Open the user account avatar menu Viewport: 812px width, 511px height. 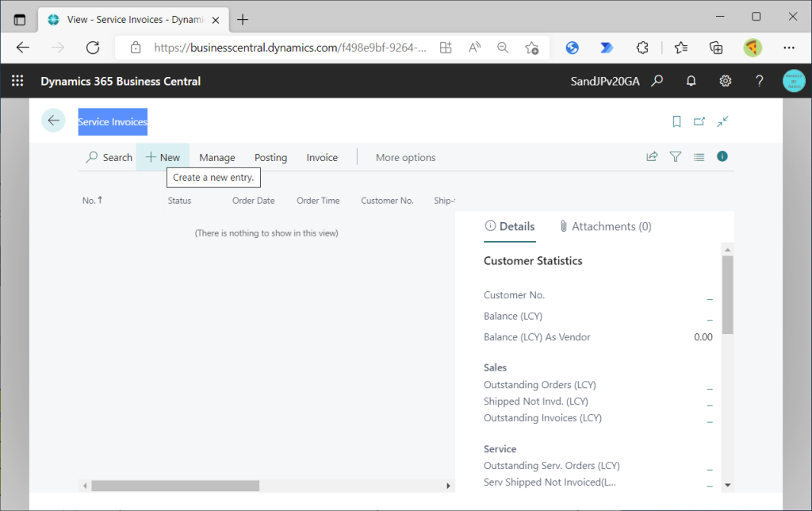tap(793, 81)
